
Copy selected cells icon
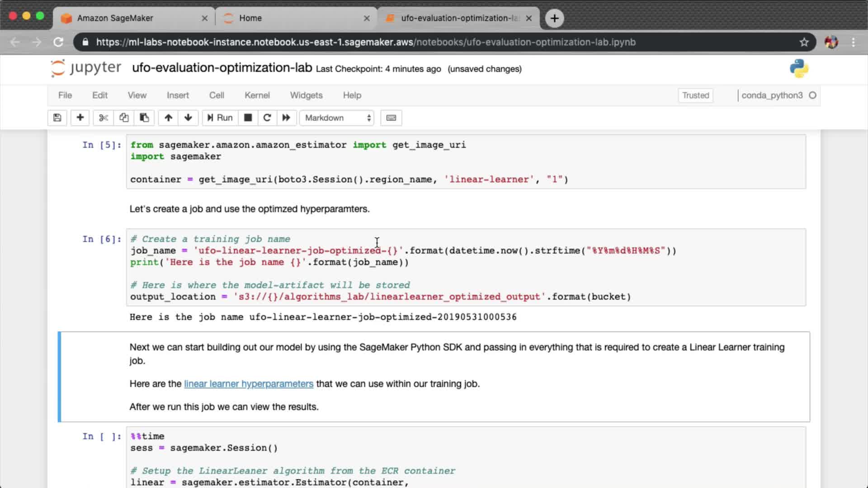[x=124, y=118]
